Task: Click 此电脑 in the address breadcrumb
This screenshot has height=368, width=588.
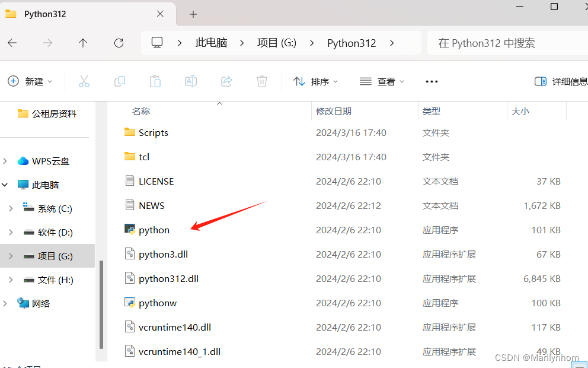Action: click(x=211, y=43)
